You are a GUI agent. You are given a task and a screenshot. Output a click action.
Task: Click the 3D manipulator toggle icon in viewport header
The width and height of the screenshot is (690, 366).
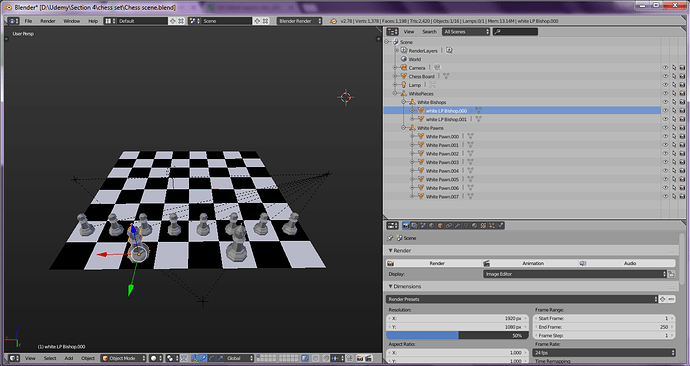[x=194, y=358]
